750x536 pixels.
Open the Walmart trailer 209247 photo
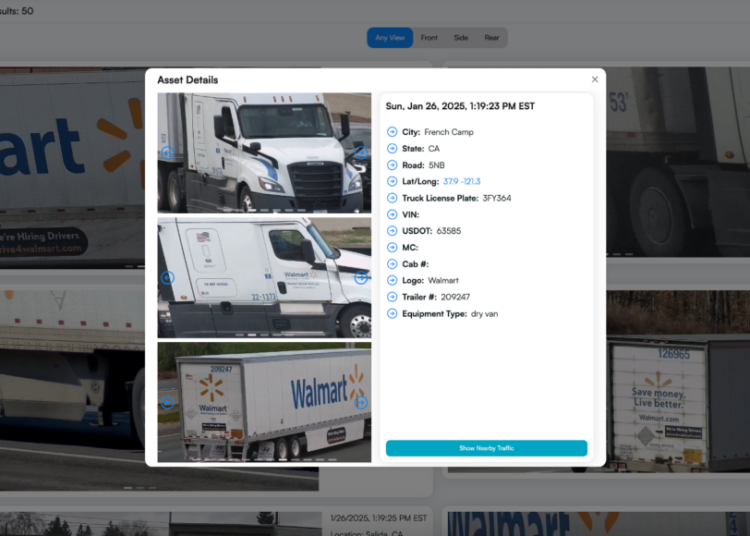coord(264,402)
